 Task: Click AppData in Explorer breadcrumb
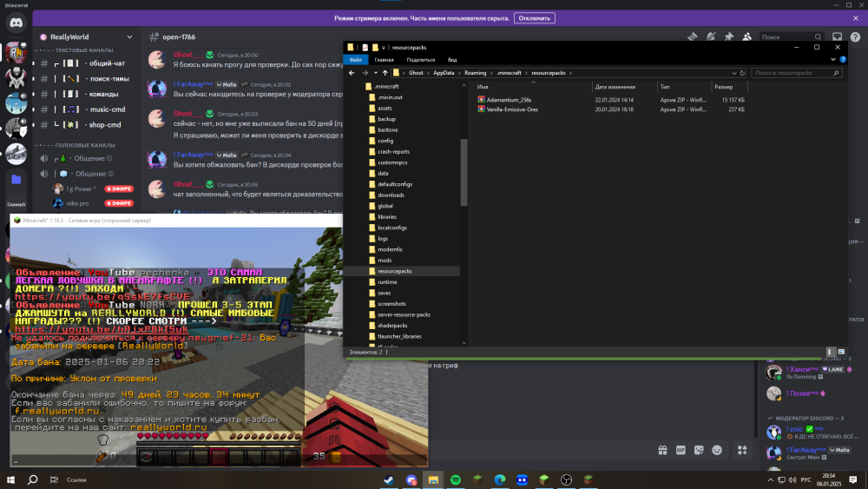click(444, 73)
